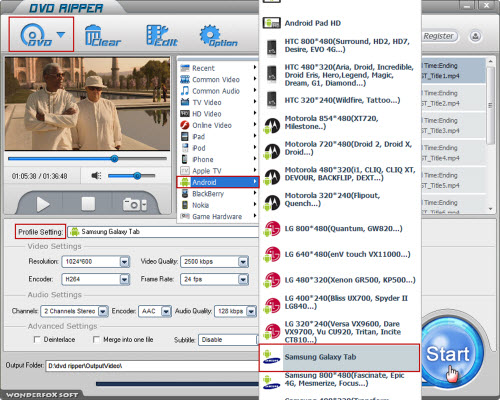Choose HTC 320*240 Wildfire profile

(339, 100)
